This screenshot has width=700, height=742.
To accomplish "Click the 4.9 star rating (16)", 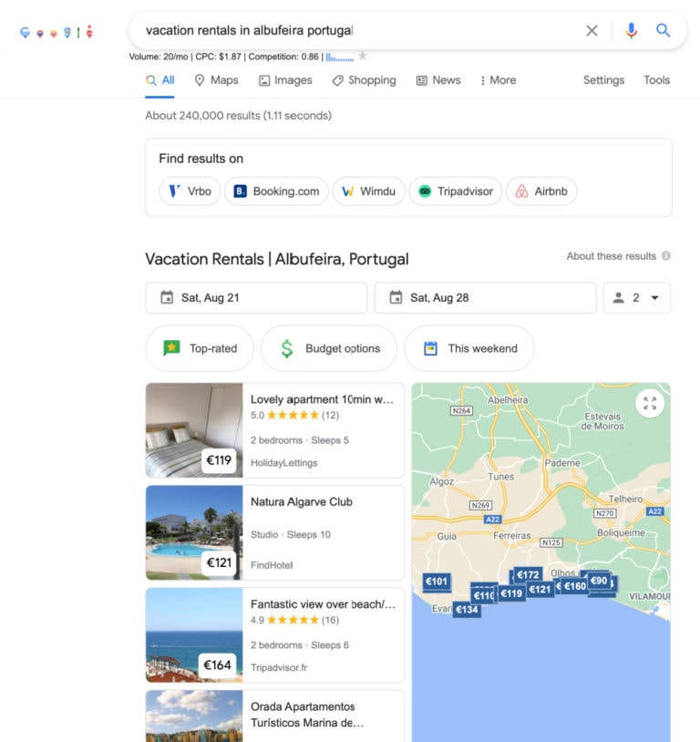I will pos(295,620).
